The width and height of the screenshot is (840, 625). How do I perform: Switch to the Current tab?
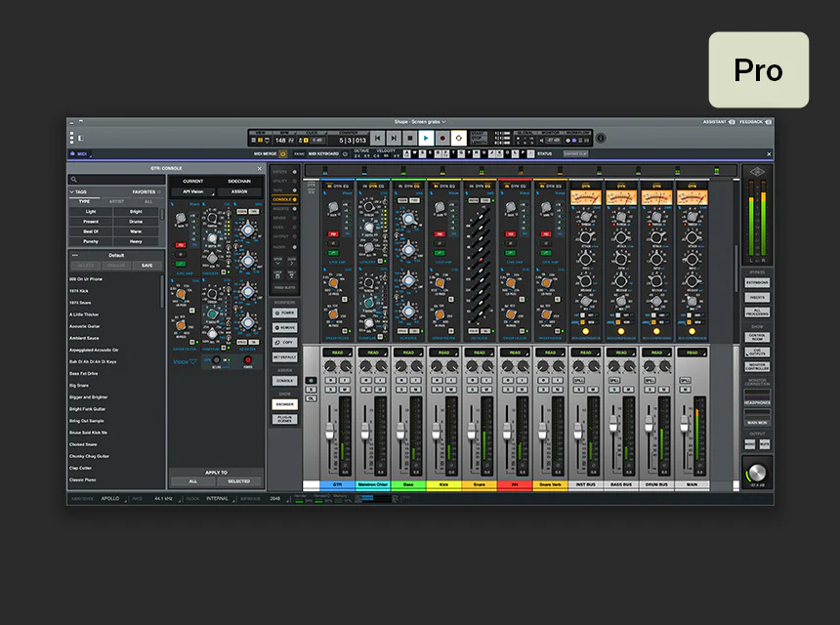192,181
